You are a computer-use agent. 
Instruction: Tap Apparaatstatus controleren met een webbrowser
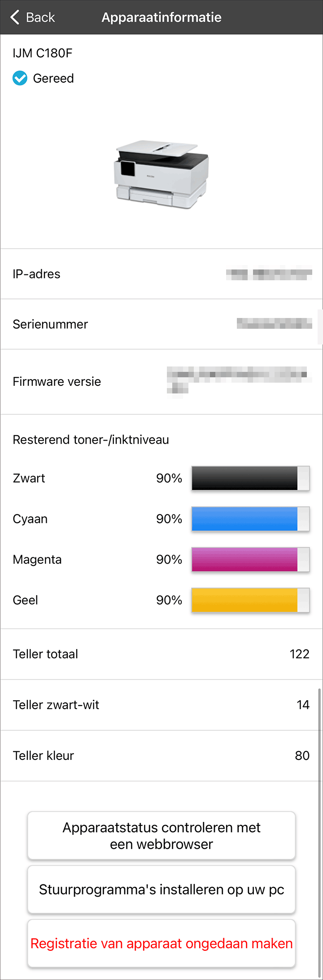[x=161, y=836]
